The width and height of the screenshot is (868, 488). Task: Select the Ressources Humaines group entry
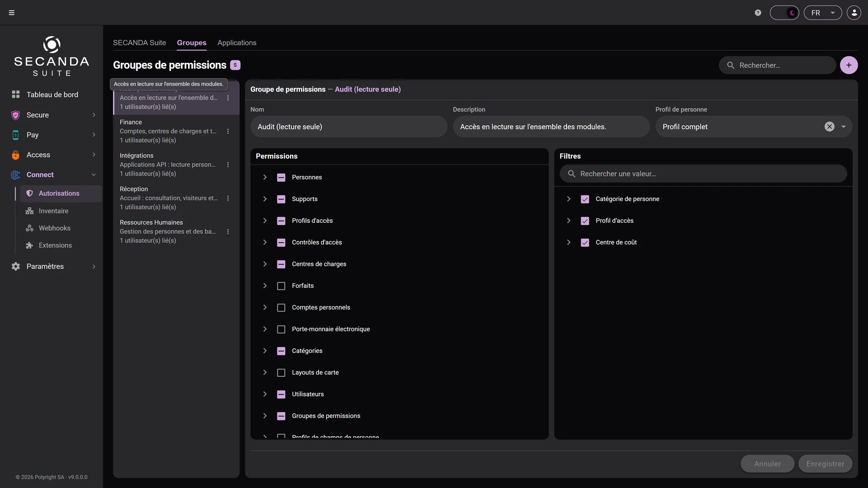[x=176, y=231]
